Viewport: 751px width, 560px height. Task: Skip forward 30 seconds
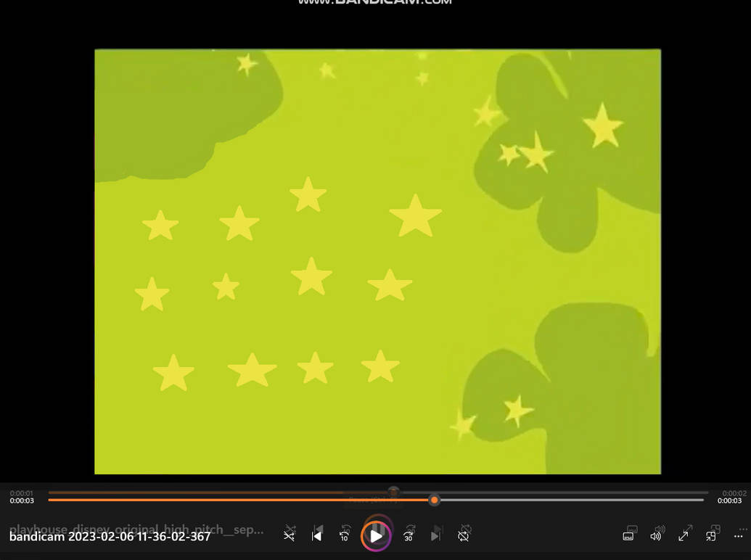click(408, 536)
